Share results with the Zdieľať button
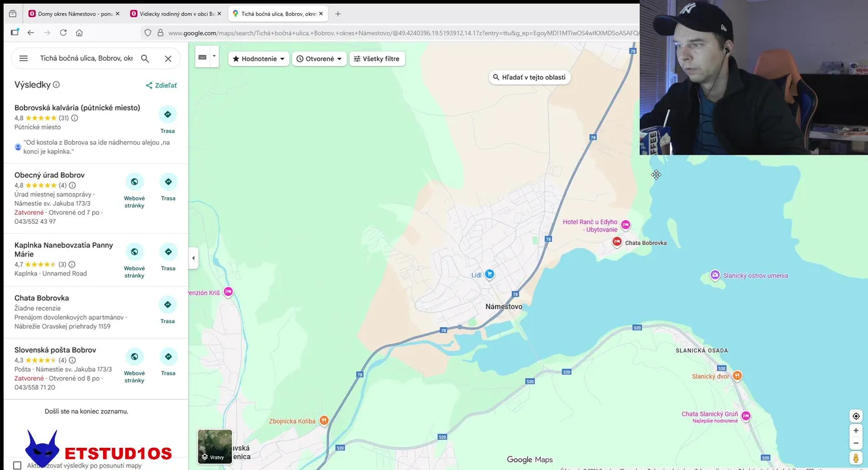Viewport: 868px width, 470px height. pyautogui.click(x=161, y=86)
